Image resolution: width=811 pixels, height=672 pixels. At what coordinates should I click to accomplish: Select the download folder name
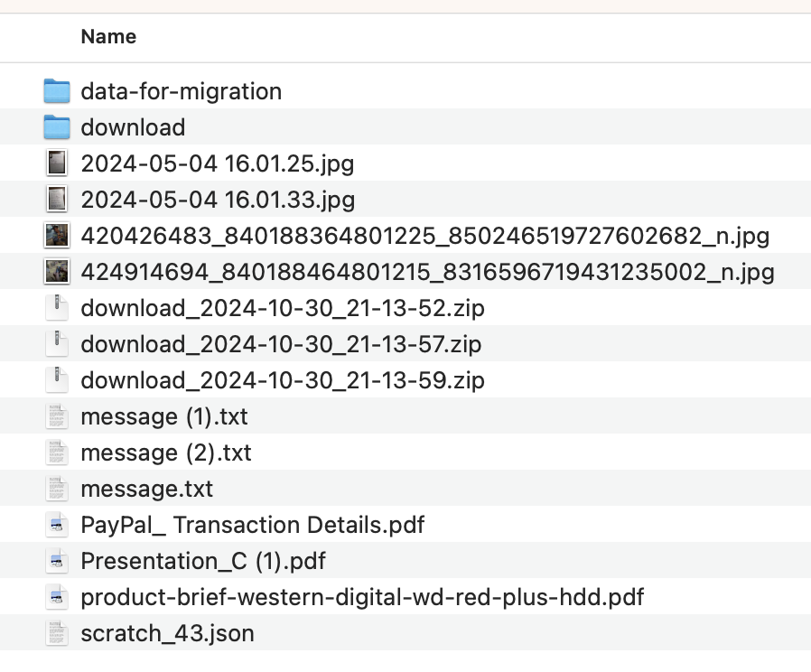[x=133, y=127]
